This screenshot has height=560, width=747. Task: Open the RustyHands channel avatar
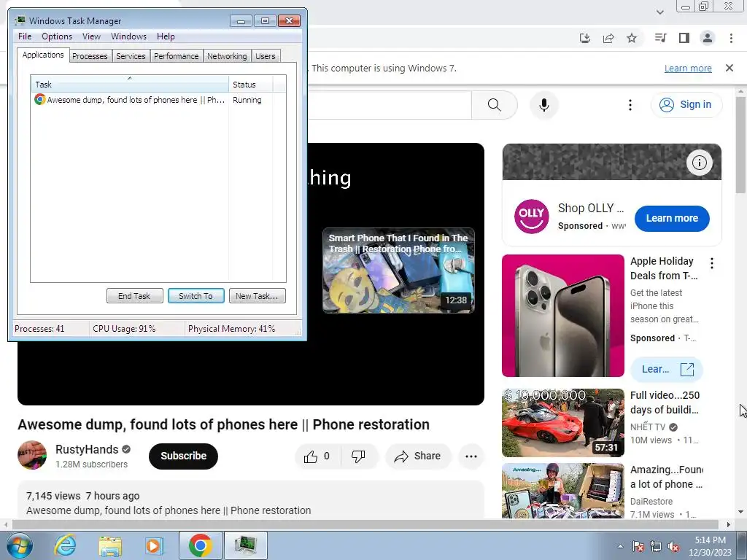coord(32,455)
